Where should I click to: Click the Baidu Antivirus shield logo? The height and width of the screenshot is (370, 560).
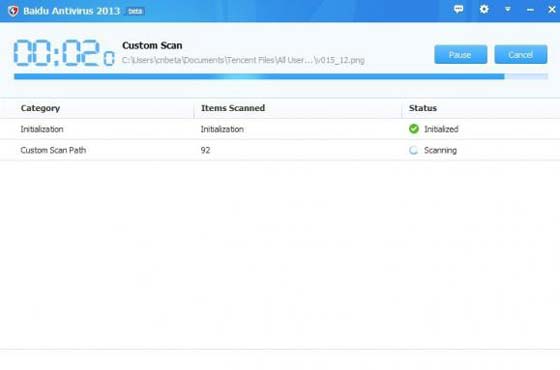tap(13, 11)
